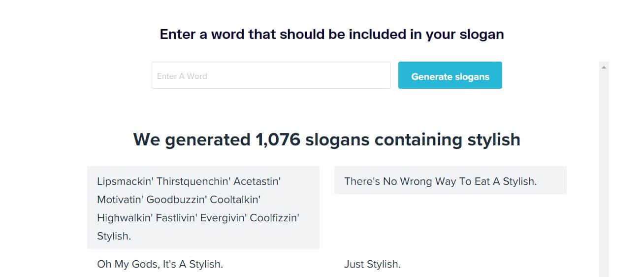This screenshot has height=277, width=644.
Task: Click the vertical scrollbar track
Action: [604, 173]
